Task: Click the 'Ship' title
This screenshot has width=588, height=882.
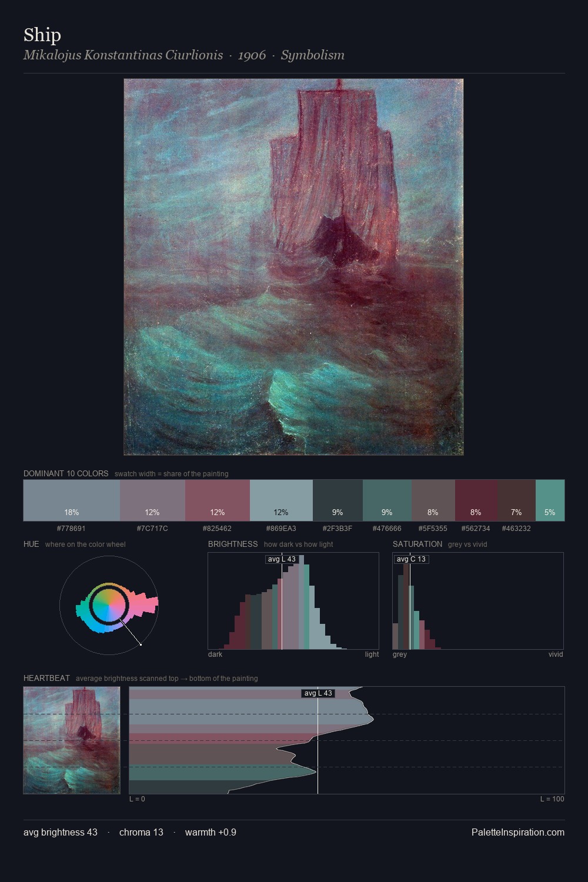Action: [x=42, y=35]
